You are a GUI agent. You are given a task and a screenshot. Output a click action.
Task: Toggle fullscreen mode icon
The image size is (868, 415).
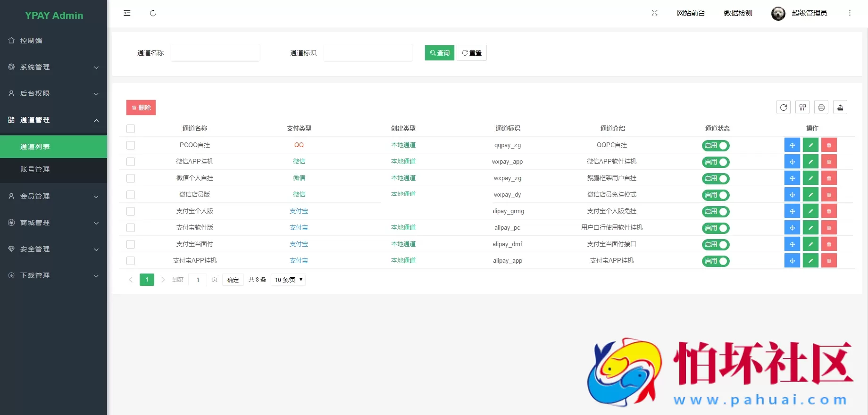[x=654, y=13]
